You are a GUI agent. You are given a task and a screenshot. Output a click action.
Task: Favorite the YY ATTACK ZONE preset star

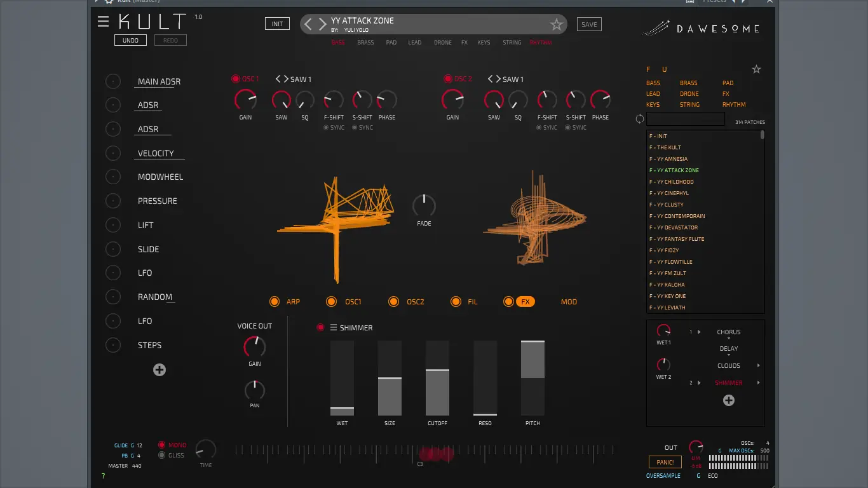click(557, 25)
